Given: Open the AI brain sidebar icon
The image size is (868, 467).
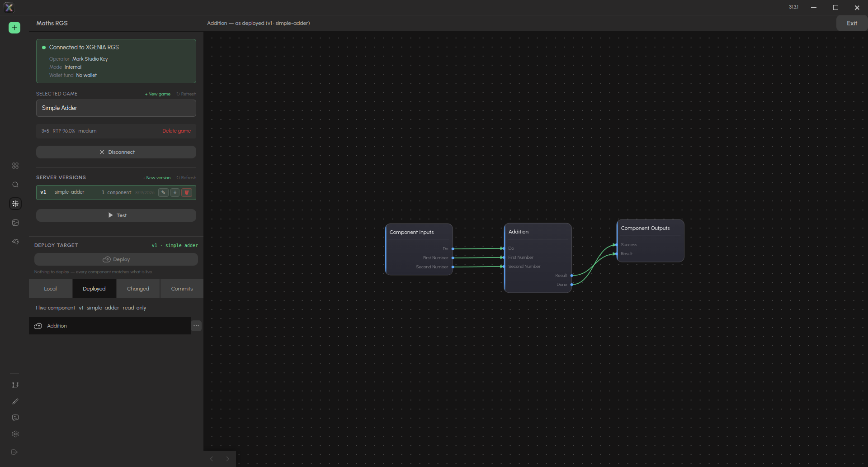Looking at the screenshot, I should (15, 242).
